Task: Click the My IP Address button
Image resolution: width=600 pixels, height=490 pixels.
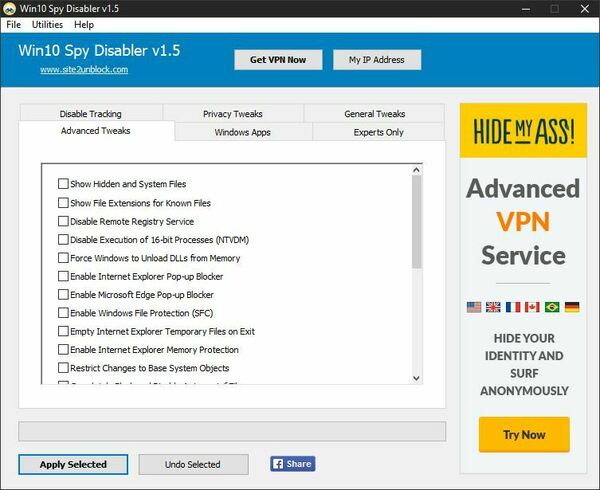Action: pos(377,60)
